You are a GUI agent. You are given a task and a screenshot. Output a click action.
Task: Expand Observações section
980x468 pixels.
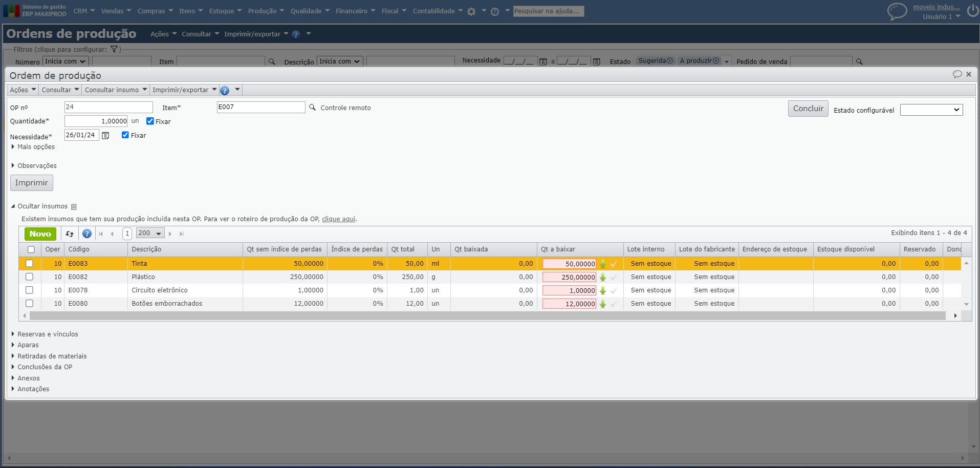(34, 165)
